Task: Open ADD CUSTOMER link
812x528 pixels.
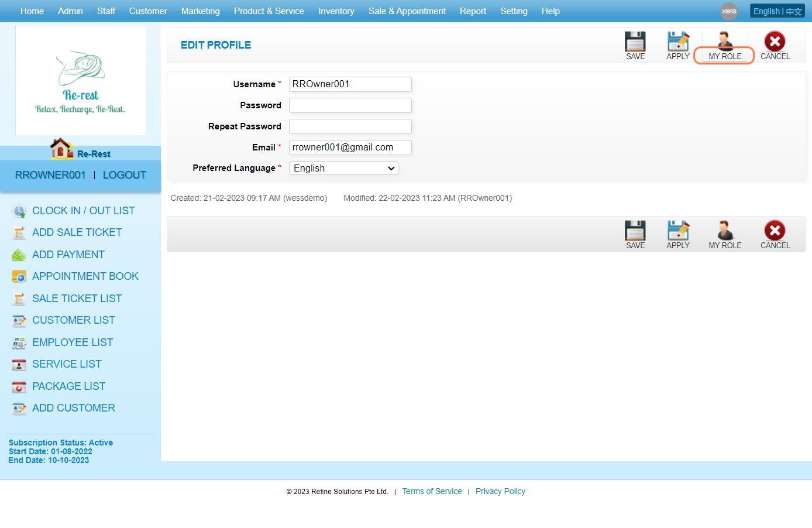Action: 74,408
